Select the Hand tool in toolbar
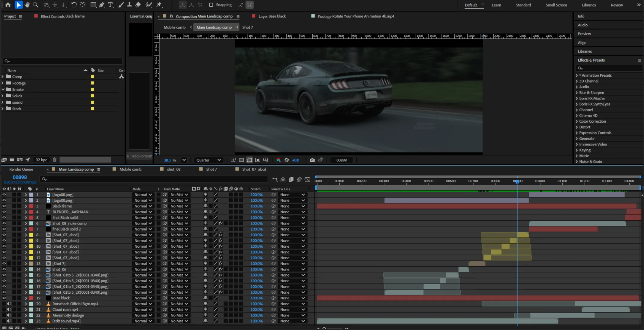Screen dimensions: 644x330 (x=27, y=5)
